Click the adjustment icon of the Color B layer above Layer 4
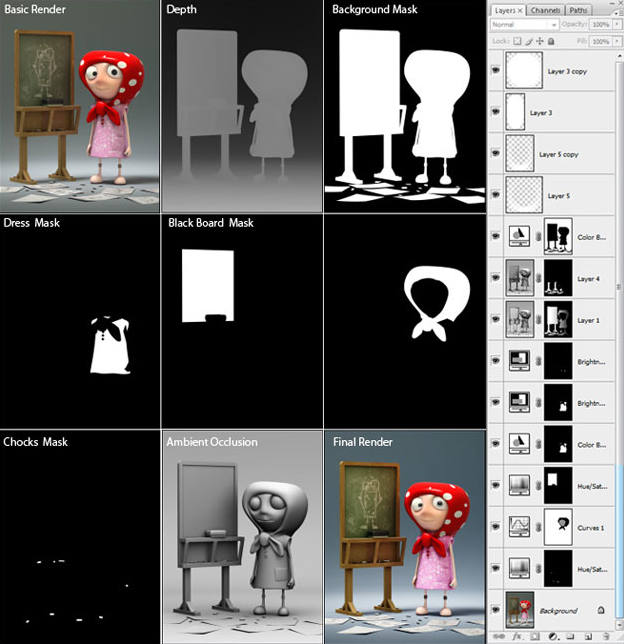Screen dimensions: 624x644 pos(519,237)
